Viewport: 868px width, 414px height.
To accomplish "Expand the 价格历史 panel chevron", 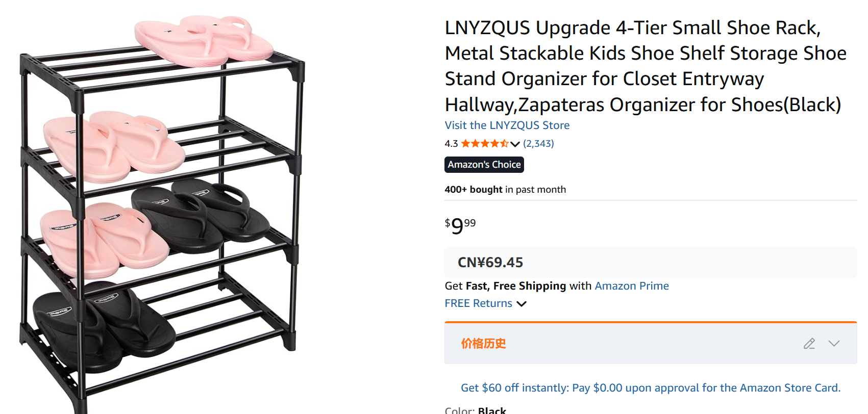I will click(x=834, y=344).
